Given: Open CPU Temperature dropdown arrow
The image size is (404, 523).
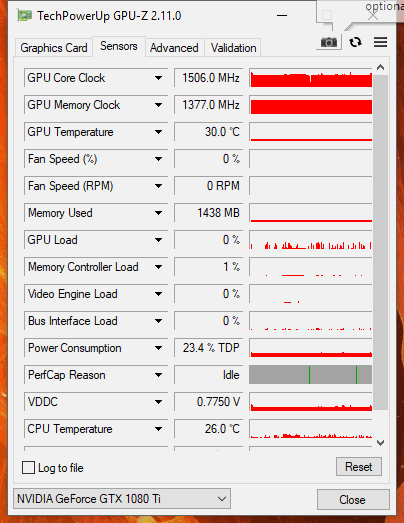Looking at the screenshot, I should (158, 429).
